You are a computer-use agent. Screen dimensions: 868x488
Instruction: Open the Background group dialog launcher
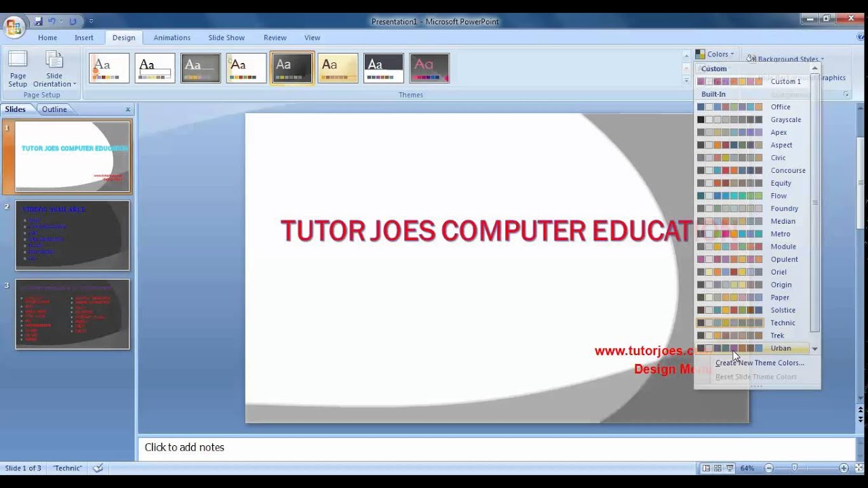point(846,94)
